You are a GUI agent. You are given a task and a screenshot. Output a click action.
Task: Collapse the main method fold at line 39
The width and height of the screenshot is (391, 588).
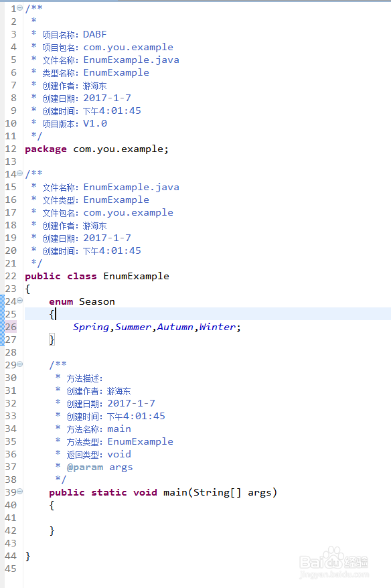[20, 492]
